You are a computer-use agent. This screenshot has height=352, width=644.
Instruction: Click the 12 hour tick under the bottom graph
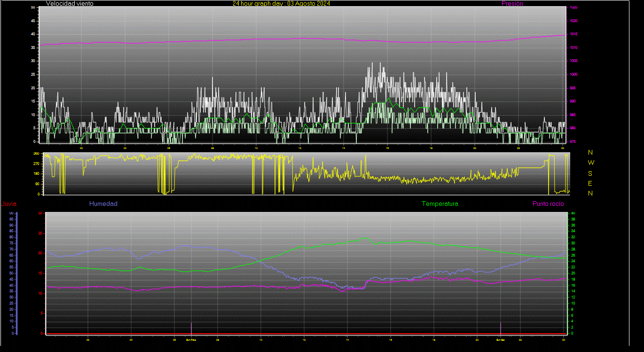304,339
